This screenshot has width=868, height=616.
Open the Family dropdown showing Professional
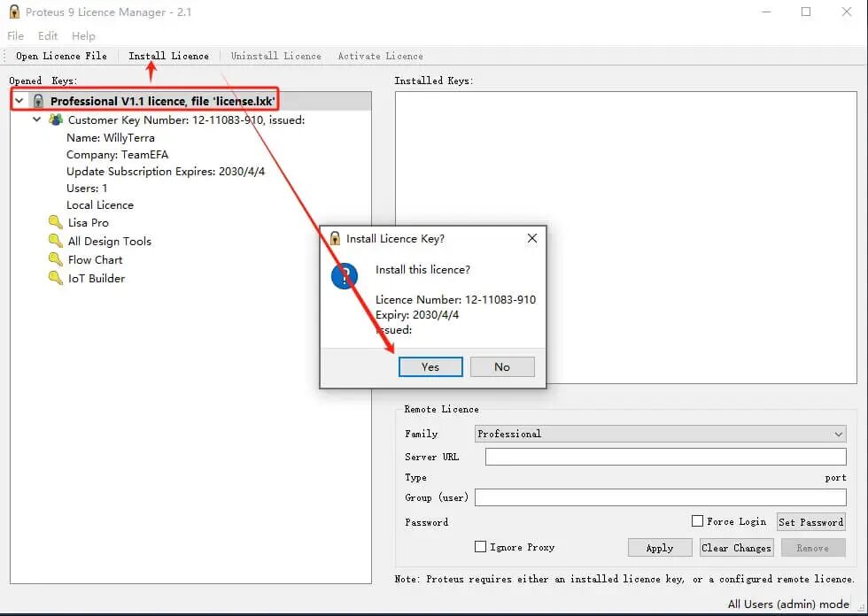click(x=661, y=434)
